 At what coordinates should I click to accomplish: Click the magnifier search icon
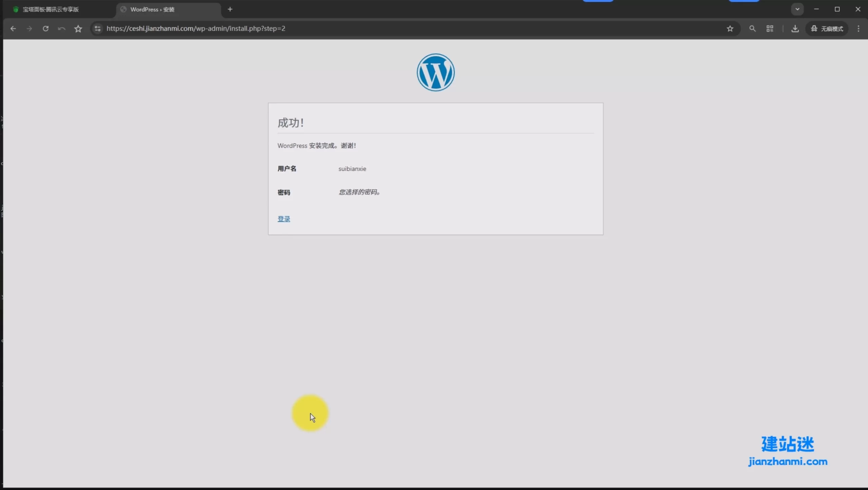point(752,29)
